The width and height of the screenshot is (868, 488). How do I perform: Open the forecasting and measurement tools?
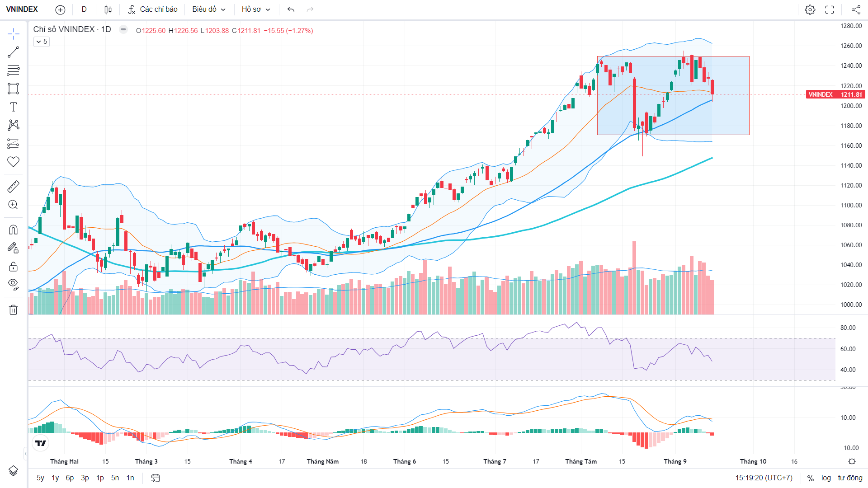click(13, 144)
